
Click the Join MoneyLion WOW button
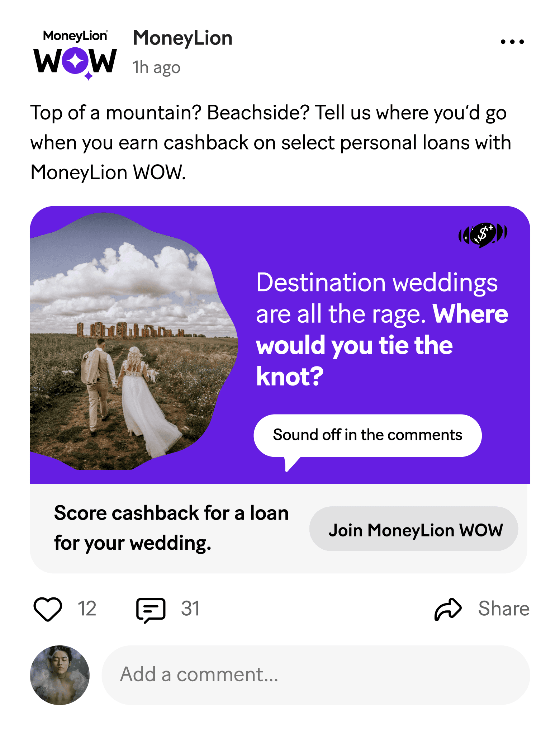(414, 529)
